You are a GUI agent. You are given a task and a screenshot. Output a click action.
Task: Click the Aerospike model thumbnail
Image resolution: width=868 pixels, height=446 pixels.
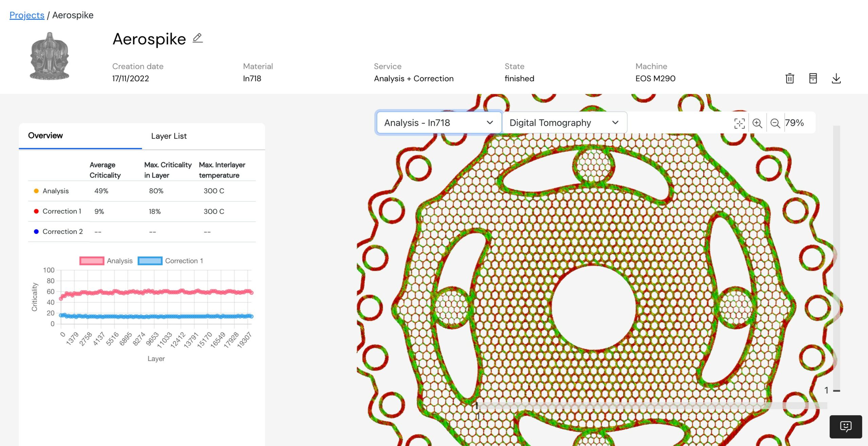(50, 56)
